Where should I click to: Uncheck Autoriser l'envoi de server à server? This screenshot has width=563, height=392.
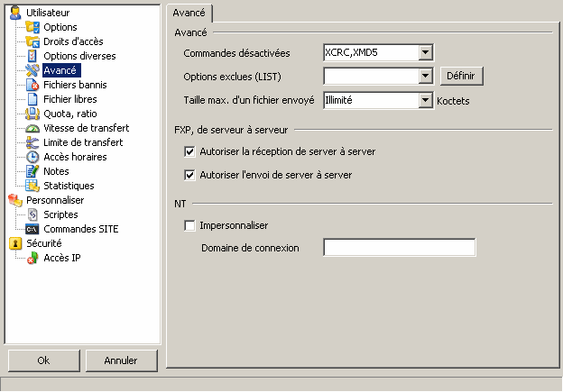(x=189, y=175)
